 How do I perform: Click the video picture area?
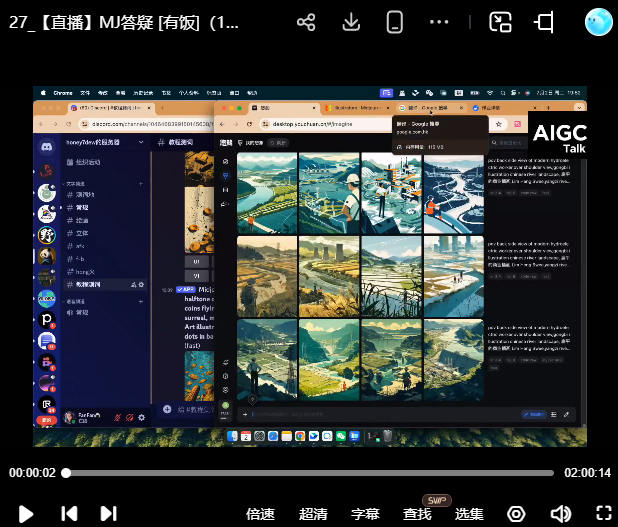(x=309, y=265)
